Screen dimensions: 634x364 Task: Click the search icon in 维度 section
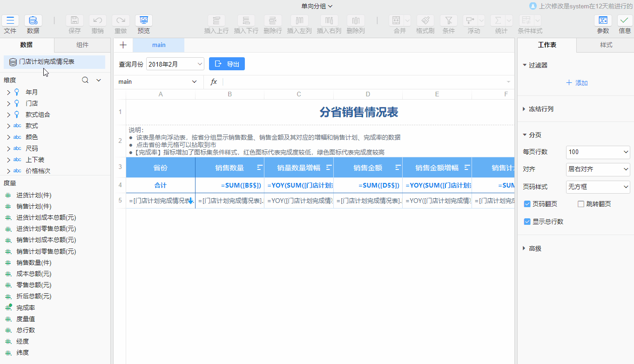(x=85, y=80)
